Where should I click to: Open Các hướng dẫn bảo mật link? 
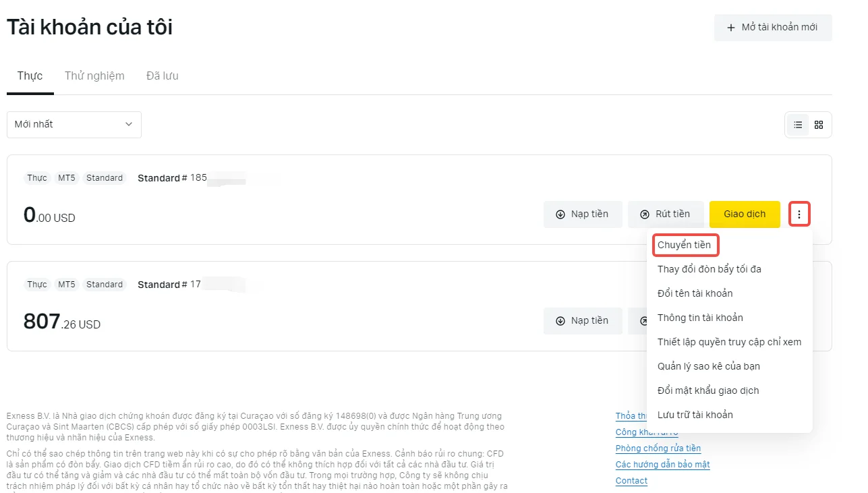[x=663, y=465]
